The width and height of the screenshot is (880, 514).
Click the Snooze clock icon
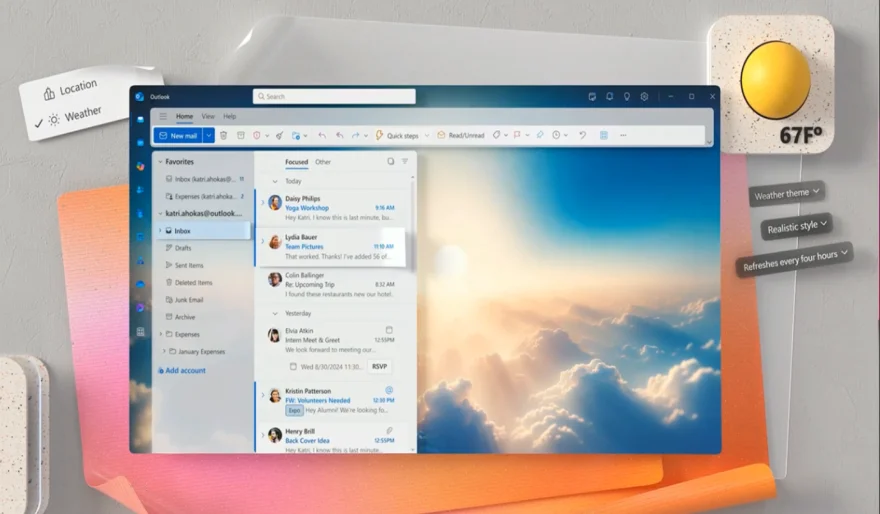pyautogui.click(x=556, y=135)
